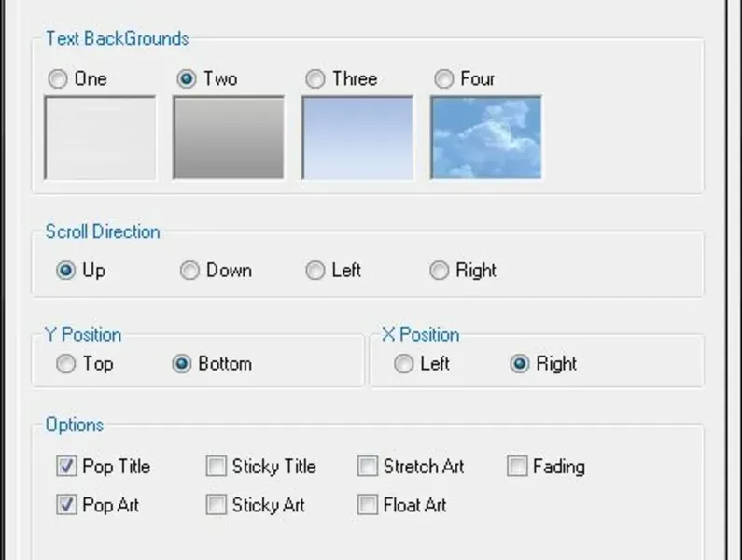Set scroll direction to Down
The image size is (742, 560).
189,271
